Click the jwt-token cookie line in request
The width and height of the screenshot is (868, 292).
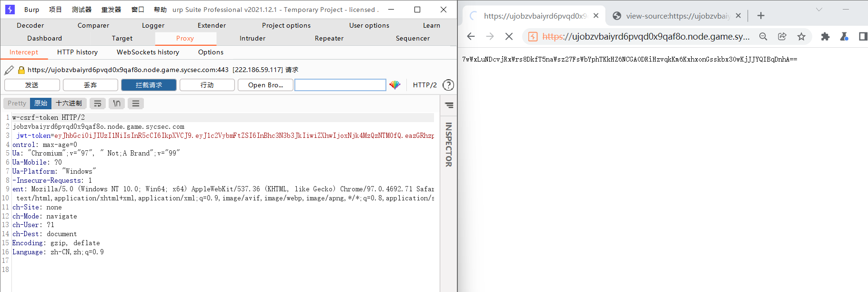click(x=223, y=136)
